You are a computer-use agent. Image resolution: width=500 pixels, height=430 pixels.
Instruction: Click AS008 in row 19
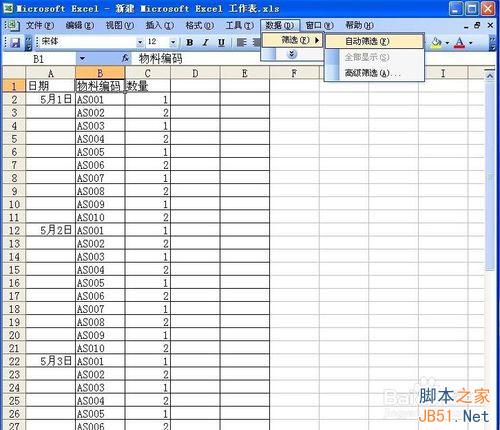click(100, 322)
